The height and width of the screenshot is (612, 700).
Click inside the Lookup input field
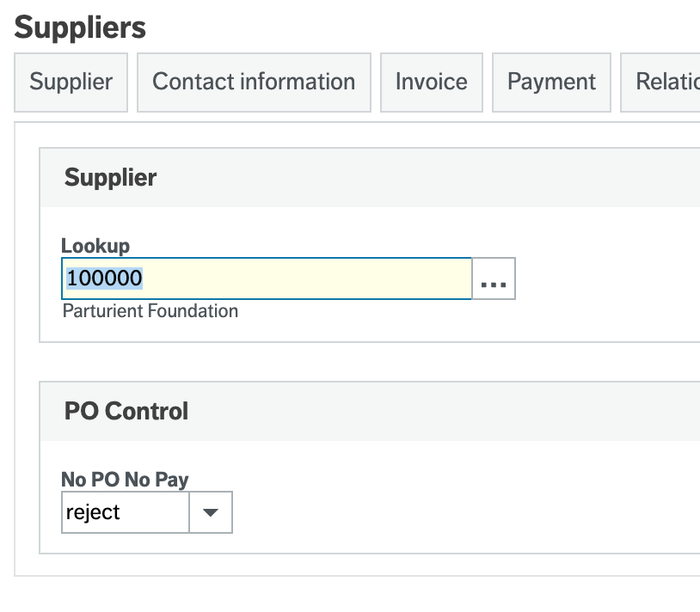(x=267, y=279)
